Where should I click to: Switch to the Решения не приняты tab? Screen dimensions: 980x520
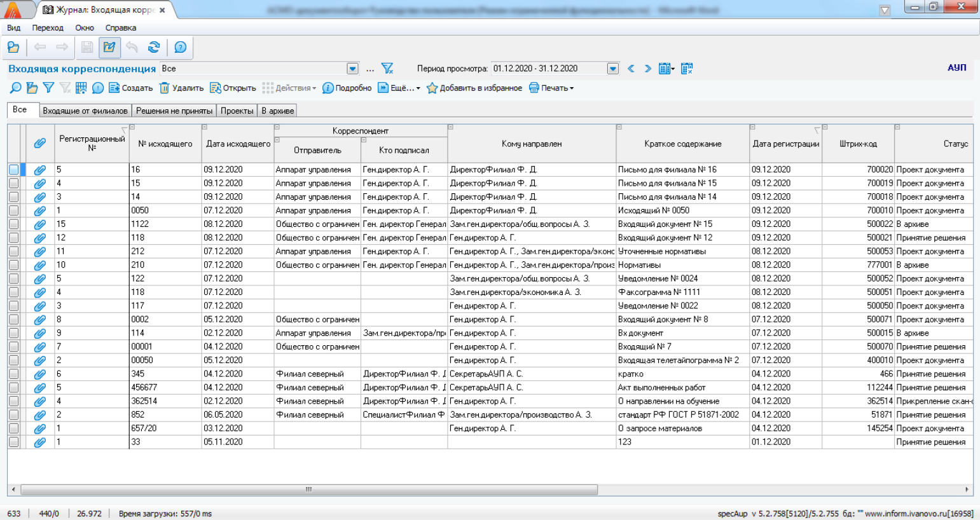pos(174,111)
